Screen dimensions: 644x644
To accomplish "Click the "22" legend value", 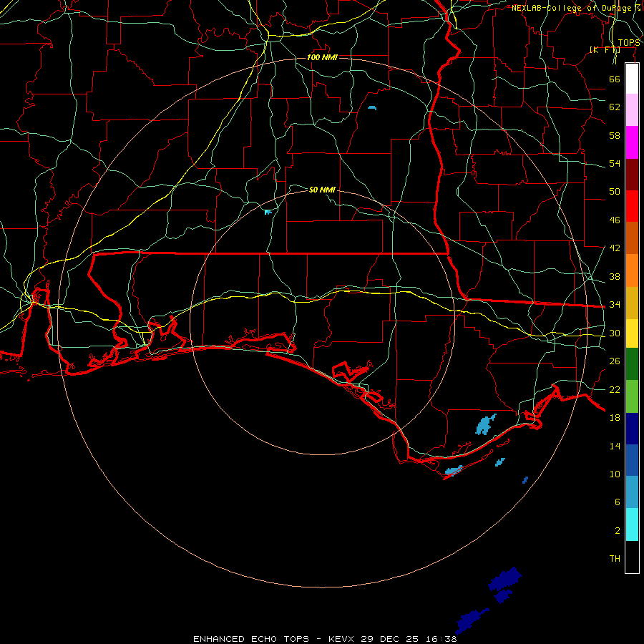I will click(x=615, y=389).
